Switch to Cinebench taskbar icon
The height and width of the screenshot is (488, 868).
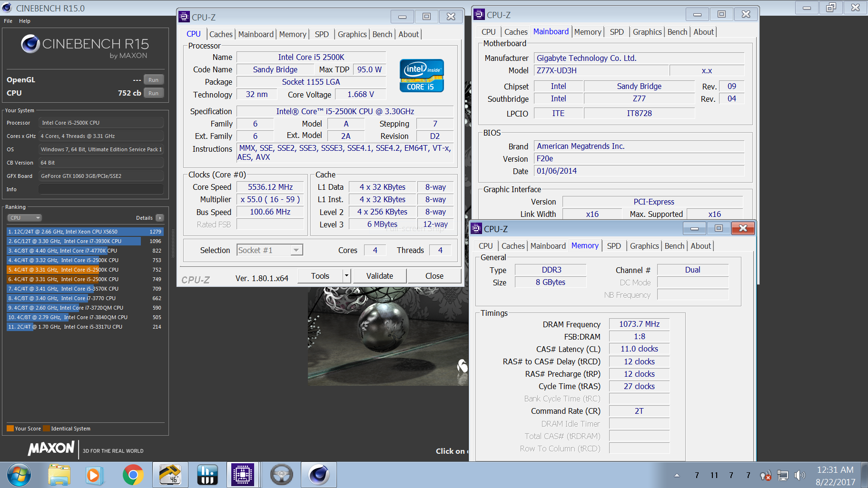(x=319, y=475)
